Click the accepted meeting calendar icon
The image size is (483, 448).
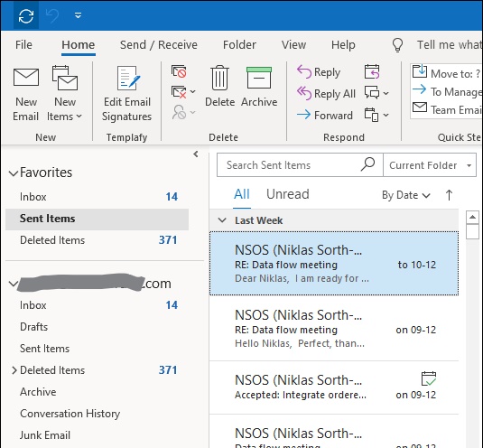[x=429, y=378]
